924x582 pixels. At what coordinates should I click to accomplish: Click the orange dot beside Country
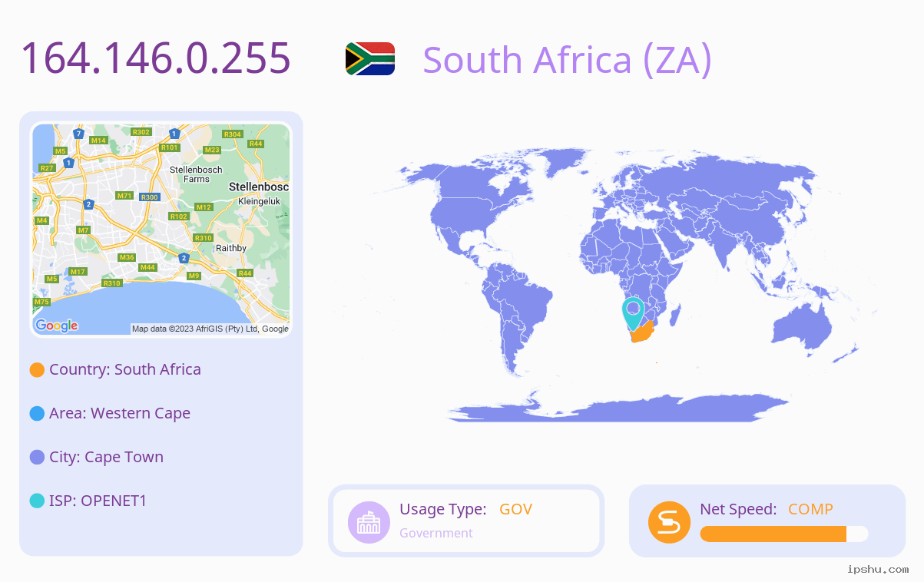click(37, 370)
